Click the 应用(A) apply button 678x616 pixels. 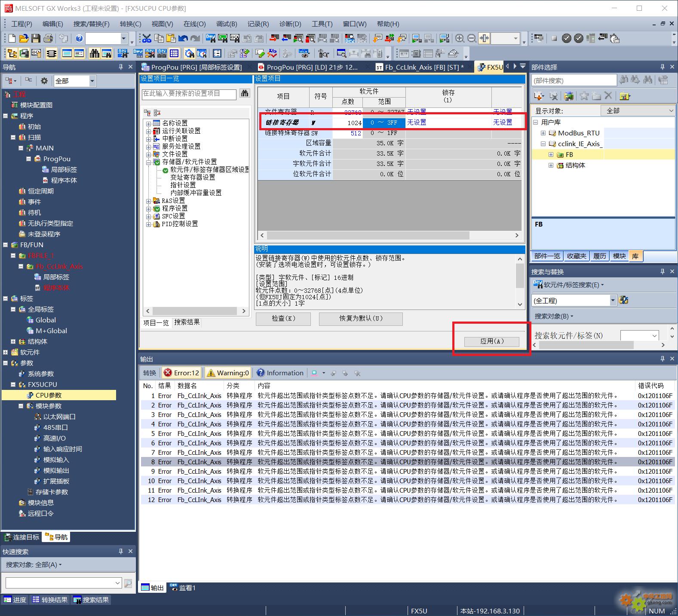(x=491, y=341)
